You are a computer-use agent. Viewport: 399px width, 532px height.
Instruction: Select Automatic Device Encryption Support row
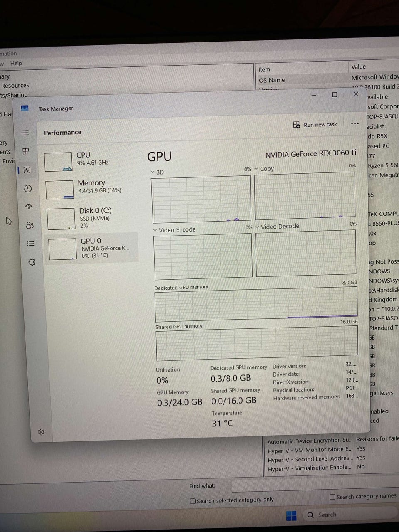tap(332, 440)
